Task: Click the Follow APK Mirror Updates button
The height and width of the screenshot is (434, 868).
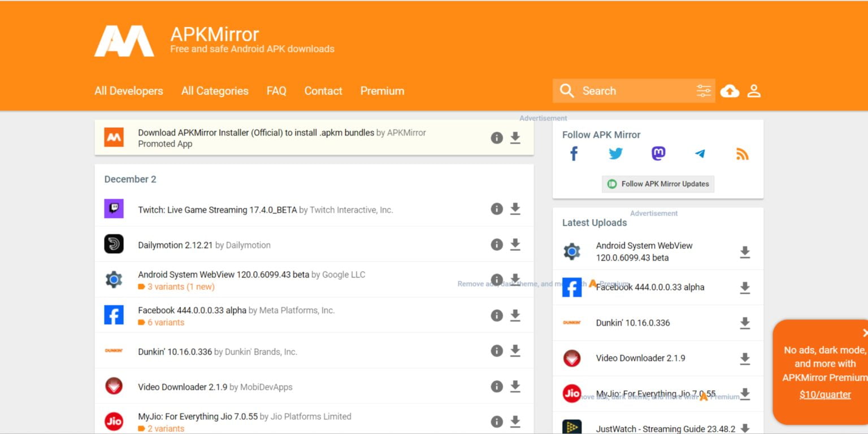Action: click(658, 184)
